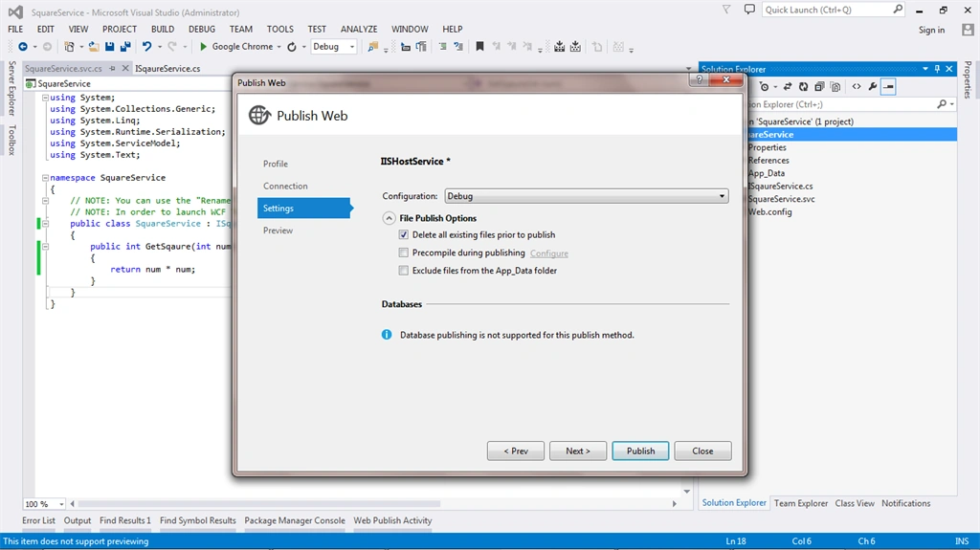
Task: Click Pending Changes Filter clock icon
Action: click(764, 87)
